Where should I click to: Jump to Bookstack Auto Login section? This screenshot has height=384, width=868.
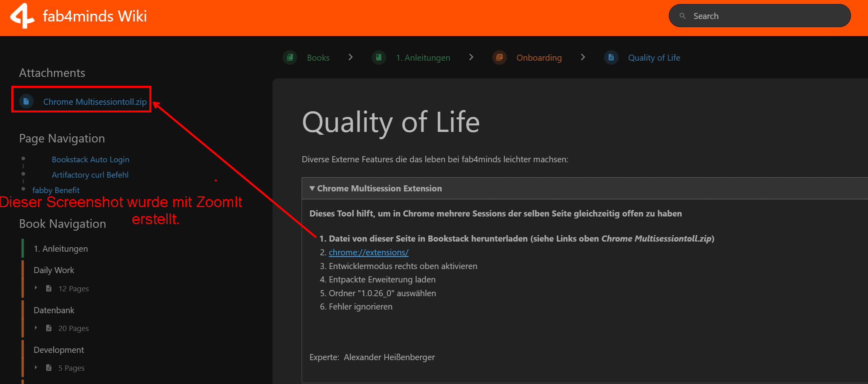click(x=90, y=159)
